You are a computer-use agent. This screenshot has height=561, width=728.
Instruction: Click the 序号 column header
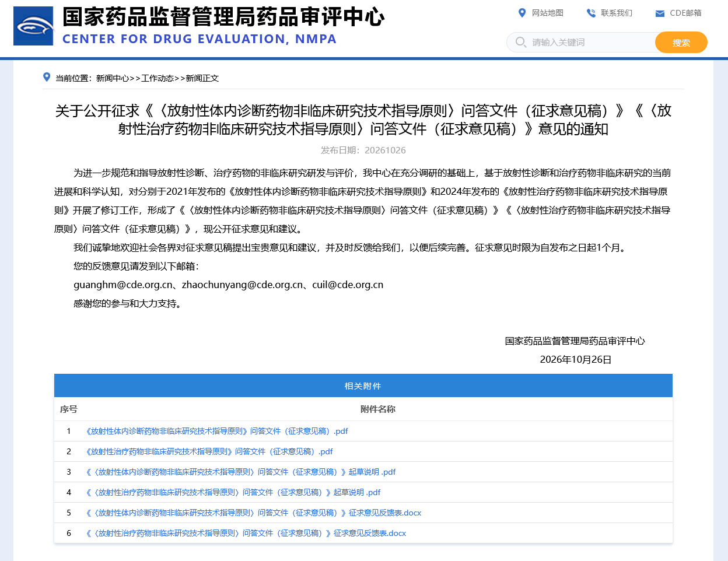coord(69,409)
